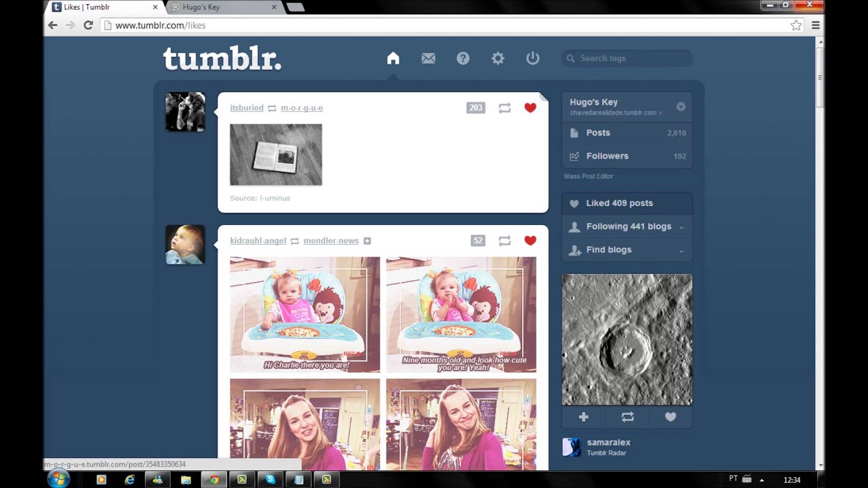This screenshot has width=868, height=488.
Task: Open the book photo thumbnail
Action: (x=276, y=155)
